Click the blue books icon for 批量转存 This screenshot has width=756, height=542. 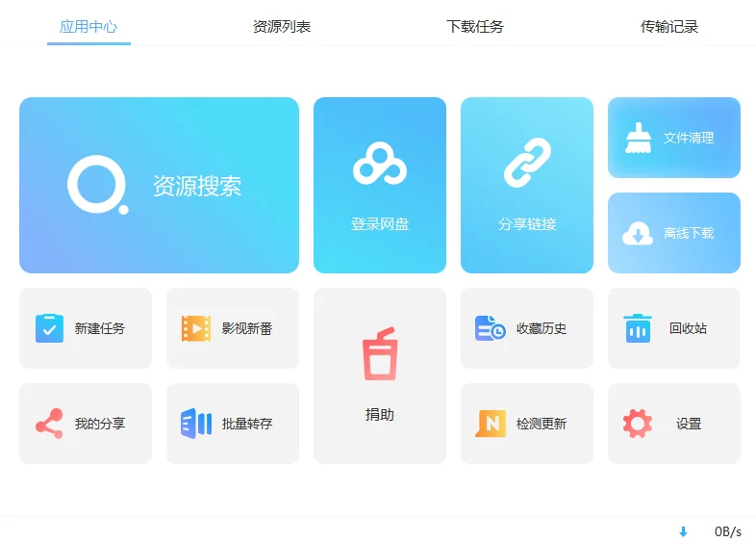[196, 424]
